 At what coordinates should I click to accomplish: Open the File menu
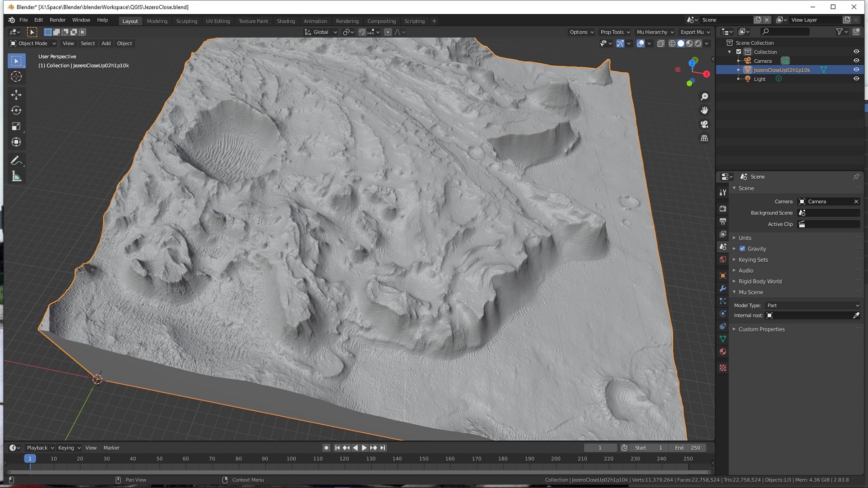click(24, 20)
